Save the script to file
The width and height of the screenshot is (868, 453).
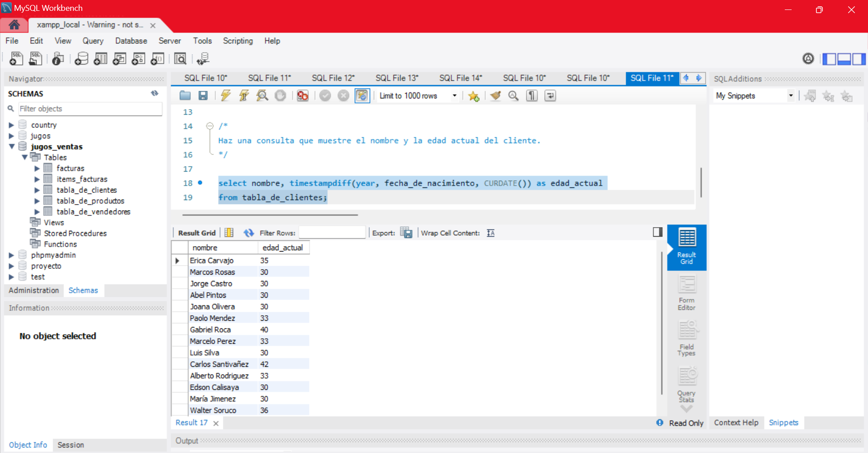tap(203, 95)
